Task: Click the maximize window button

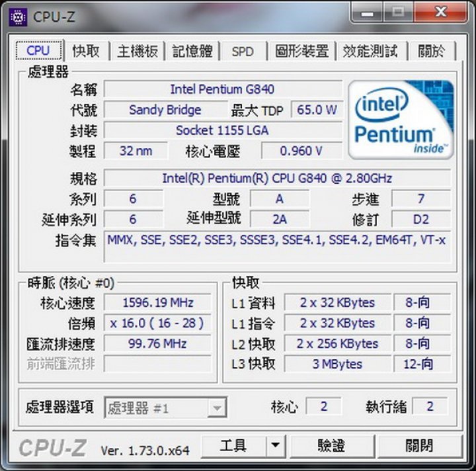Action: [x=398, y=13]
